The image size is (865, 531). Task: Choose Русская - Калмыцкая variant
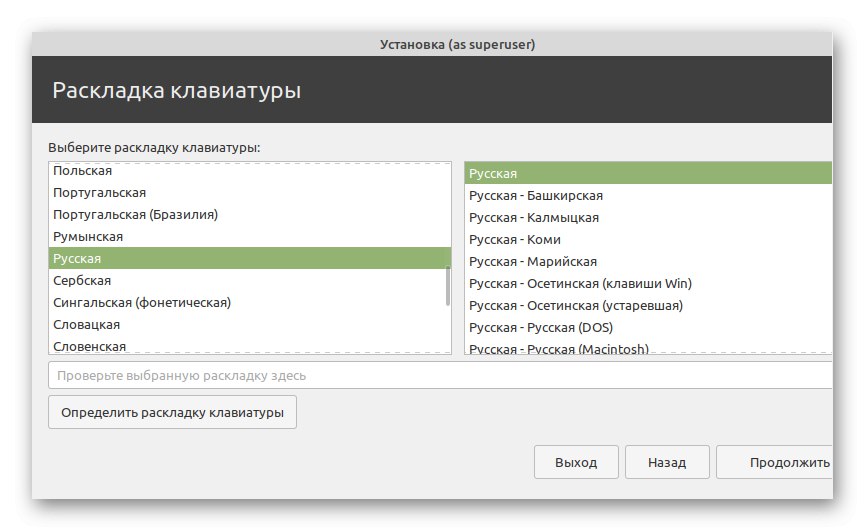(534, 217)
